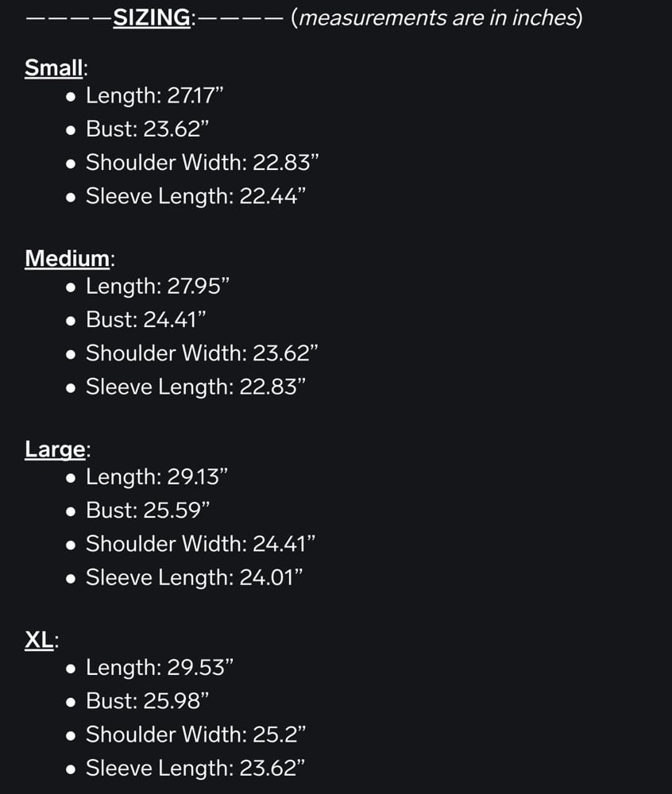
Task: Select the XL size heading
Action: coord(39,640)
